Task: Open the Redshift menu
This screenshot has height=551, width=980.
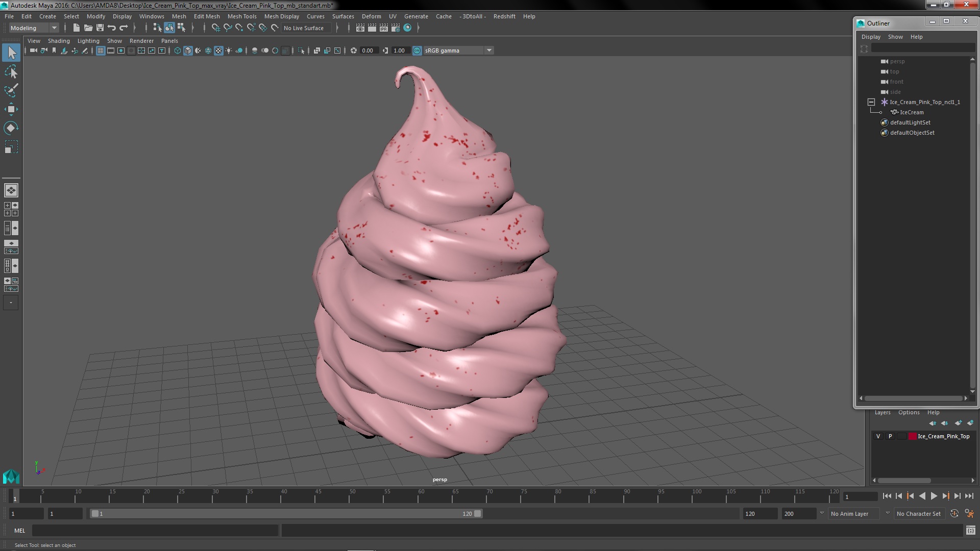Action: tap(504, 16)
